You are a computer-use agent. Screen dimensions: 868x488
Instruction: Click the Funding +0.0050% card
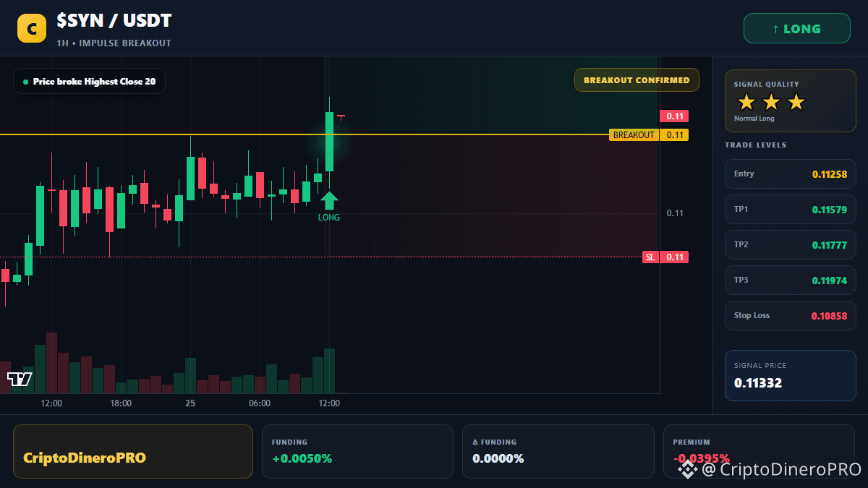pyautogui.click(x=357, y=451)
